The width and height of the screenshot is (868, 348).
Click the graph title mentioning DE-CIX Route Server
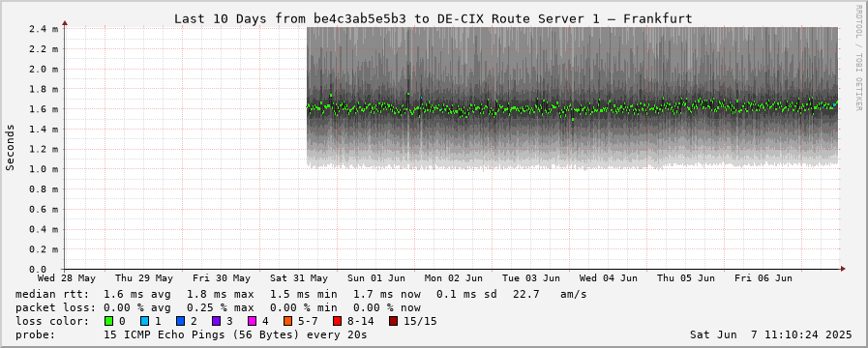[433, 18]
